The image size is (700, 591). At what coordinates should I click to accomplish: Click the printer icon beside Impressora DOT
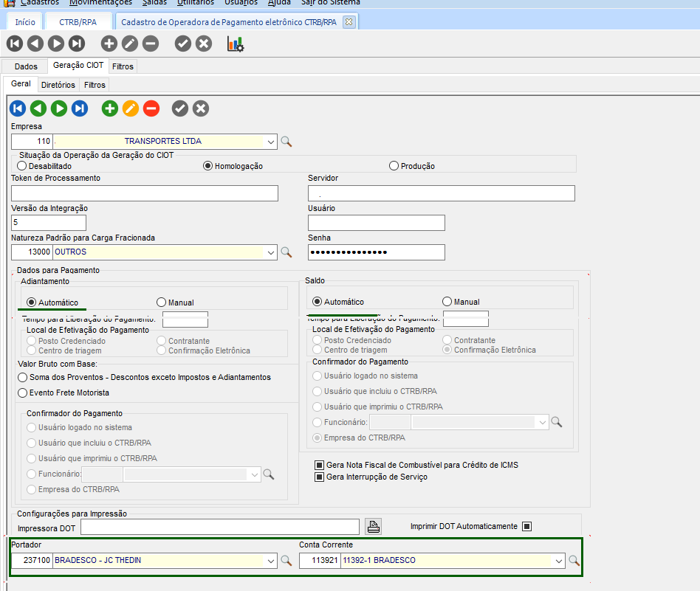click(x=374, y=527)
